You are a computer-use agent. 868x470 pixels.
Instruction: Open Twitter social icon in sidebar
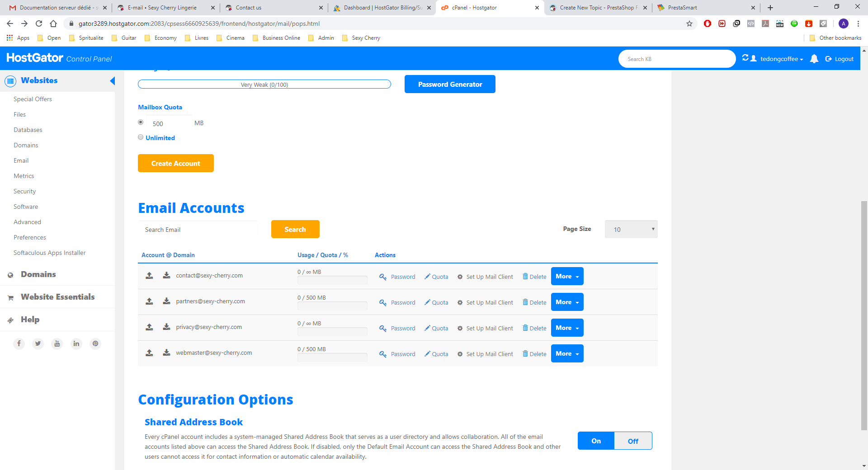pyautogui.click(x=38, y=343)
